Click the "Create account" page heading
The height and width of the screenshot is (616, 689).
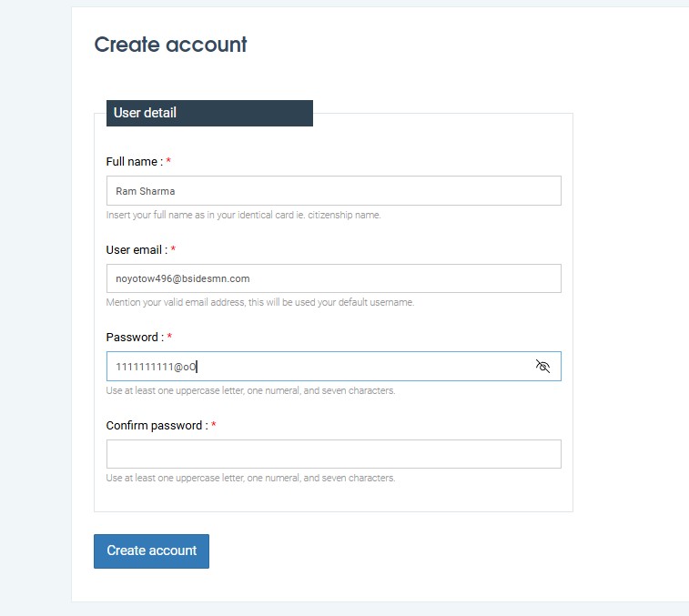170,45
